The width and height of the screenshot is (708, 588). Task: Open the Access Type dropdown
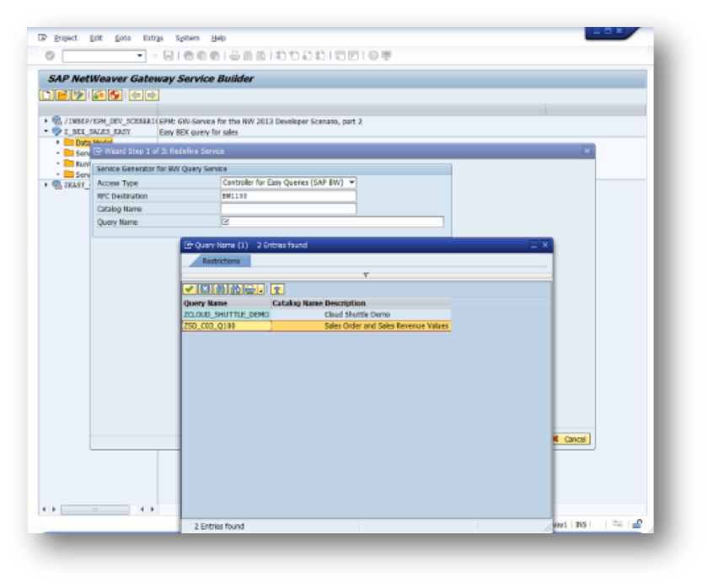[351, 182]
